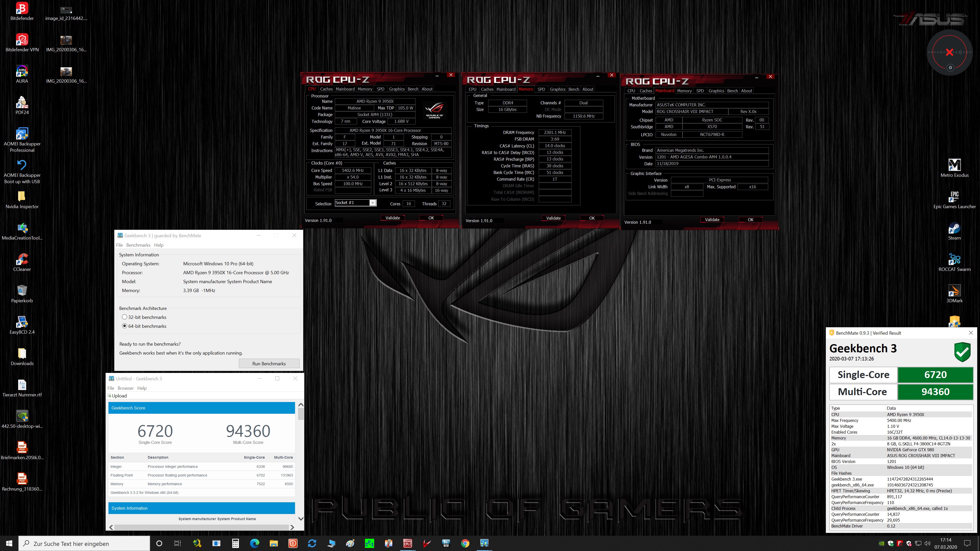This screenshot has height=551, width=980.
Task: Click the red X ASUS overlay widget
Action: click(x=950, y=53)
